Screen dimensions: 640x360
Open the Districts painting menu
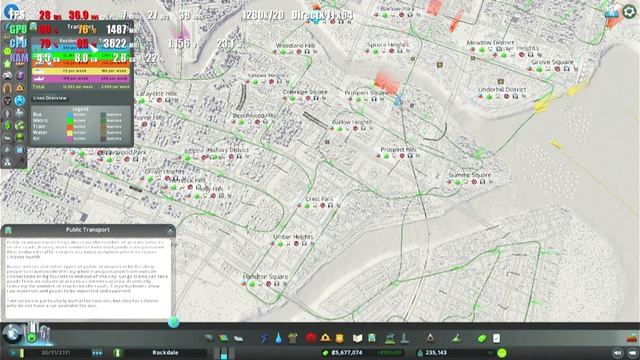pos(238,338)
